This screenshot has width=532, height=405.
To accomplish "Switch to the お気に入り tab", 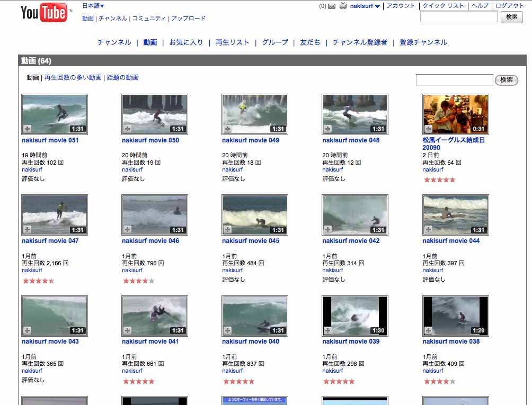I will pyautogui.click(x=186, y=42).
